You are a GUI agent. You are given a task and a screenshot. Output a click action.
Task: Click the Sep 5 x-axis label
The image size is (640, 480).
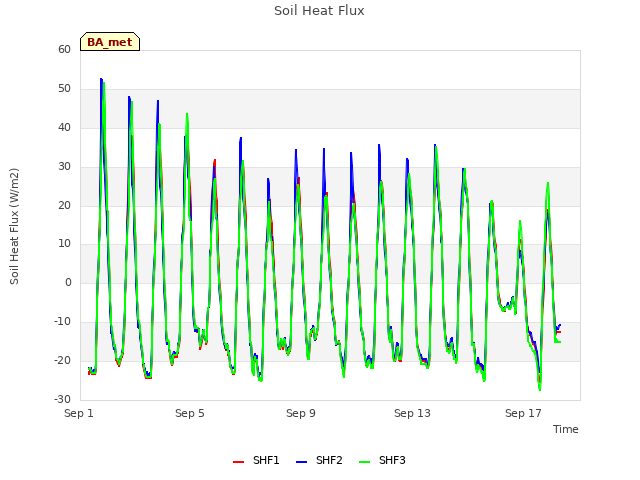click(190, 413)
